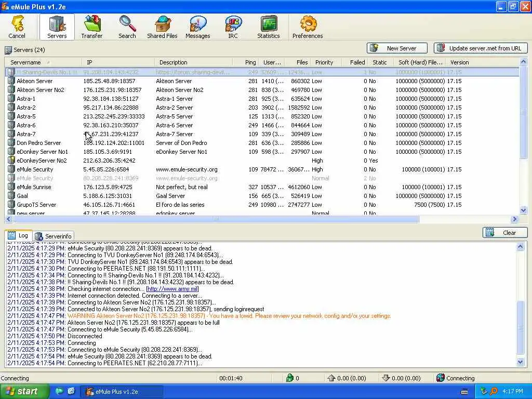Switch to the Log tab
Image resolution: width=532 pixels, height=399 pixels.
click(19, 235)
